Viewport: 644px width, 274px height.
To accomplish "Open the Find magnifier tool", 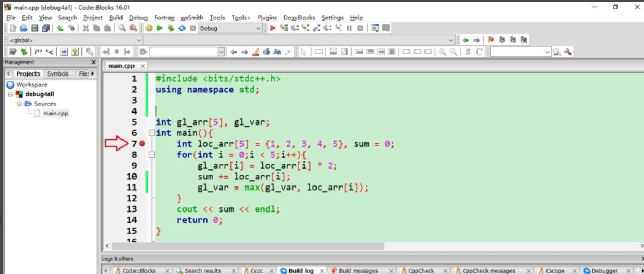I will coord(121,28).
